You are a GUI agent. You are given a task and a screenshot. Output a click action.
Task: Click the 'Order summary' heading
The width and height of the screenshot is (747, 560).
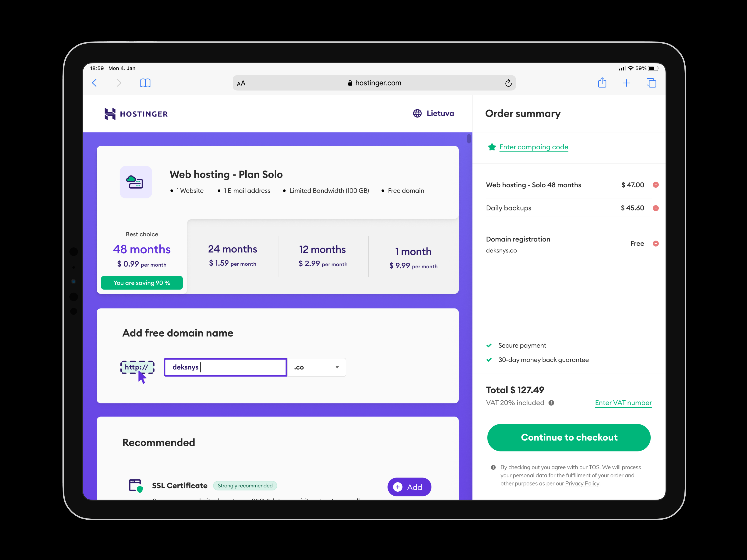coord(523,114)
